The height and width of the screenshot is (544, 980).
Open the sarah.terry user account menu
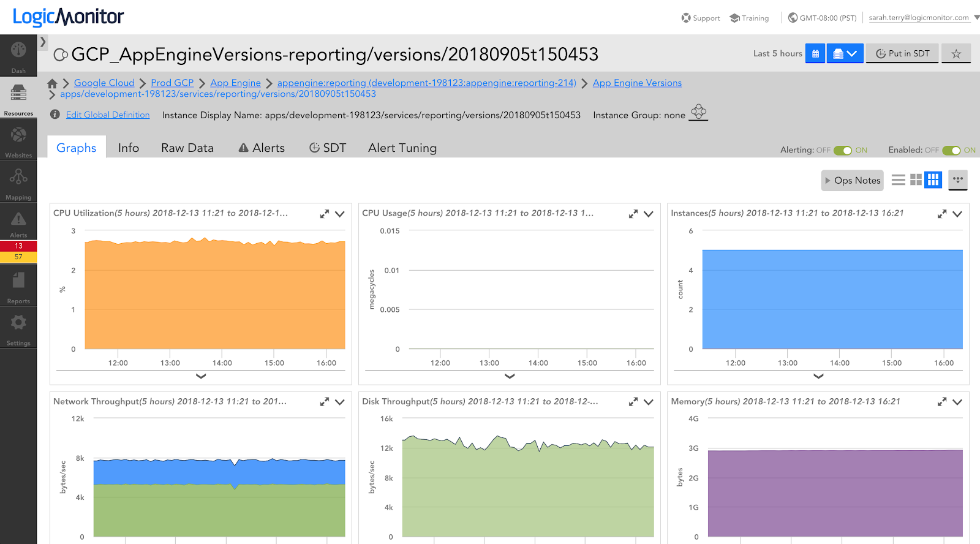924,18
